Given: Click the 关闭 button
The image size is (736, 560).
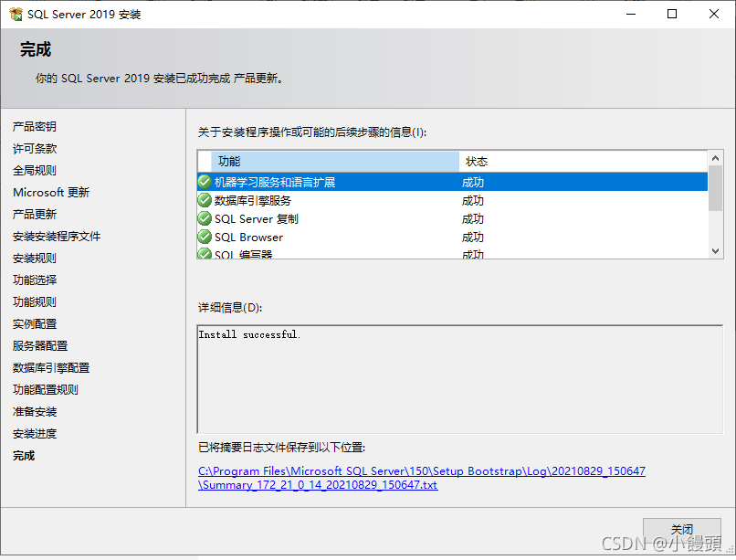Looking at the screenshot, I should (x=681, y=530).
